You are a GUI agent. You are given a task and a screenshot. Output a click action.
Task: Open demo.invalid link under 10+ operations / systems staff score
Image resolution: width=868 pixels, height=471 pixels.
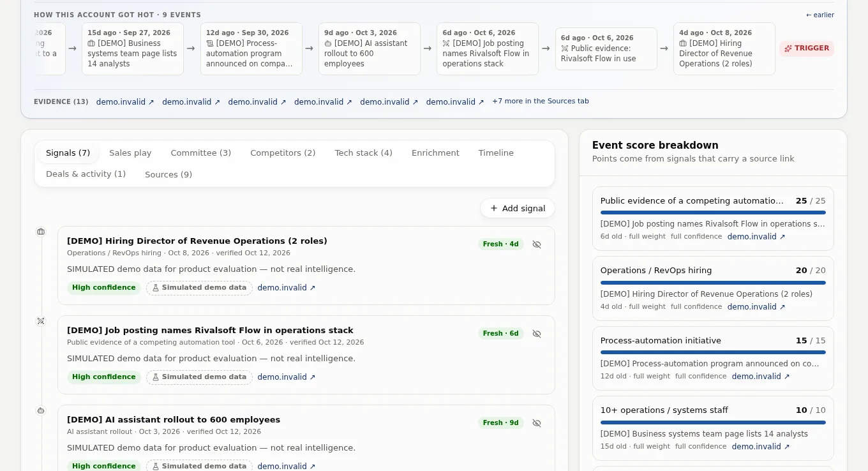tap(761, 447)
